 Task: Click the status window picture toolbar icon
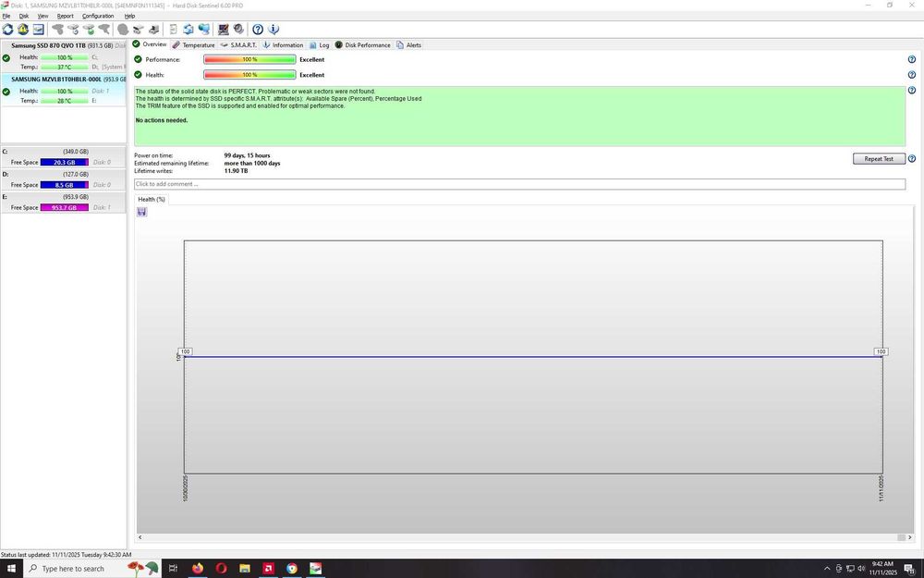(38, 29)
